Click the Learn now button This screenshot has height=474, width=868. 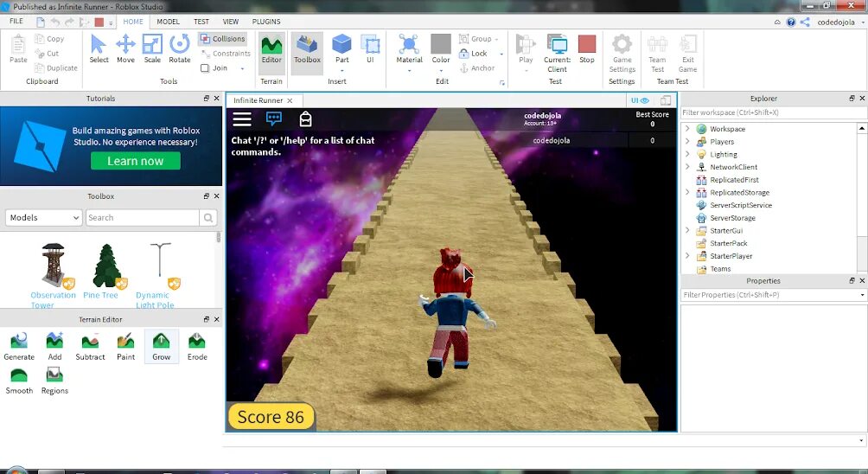[136, 161]
